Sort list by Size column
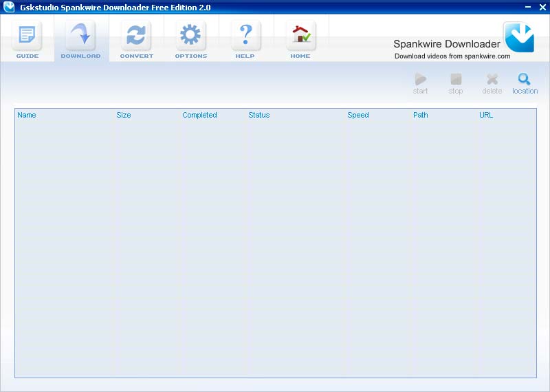 point(124,115)
